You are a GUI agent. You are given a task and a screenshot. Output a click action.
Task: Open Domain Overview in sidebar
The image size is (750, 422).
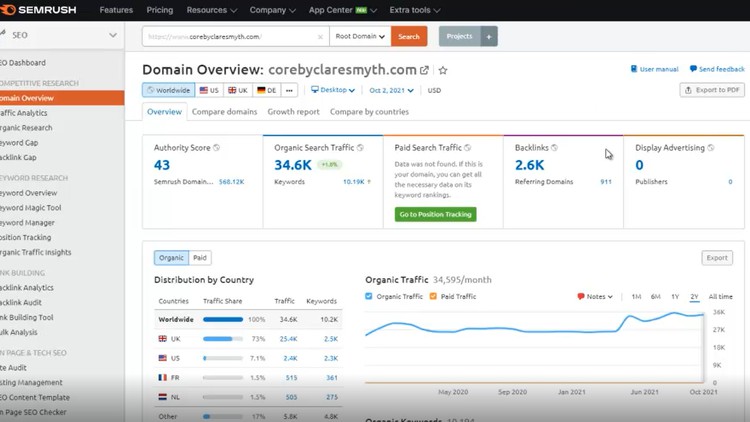[62, 98]
